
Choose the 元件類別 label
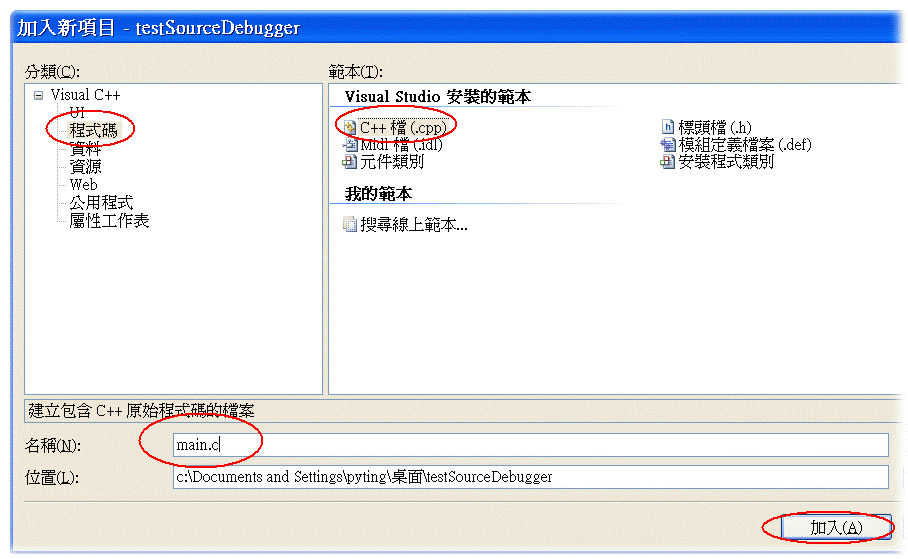click(x=392, y=162)
